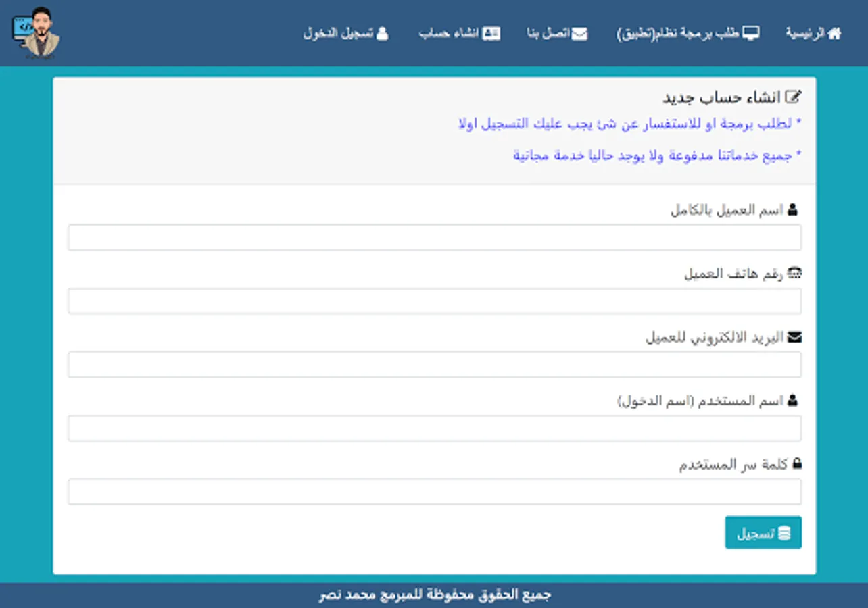Click the envelope icon beside اتصل بنا
The image size is (868, 608).
[x=579, y=34]
